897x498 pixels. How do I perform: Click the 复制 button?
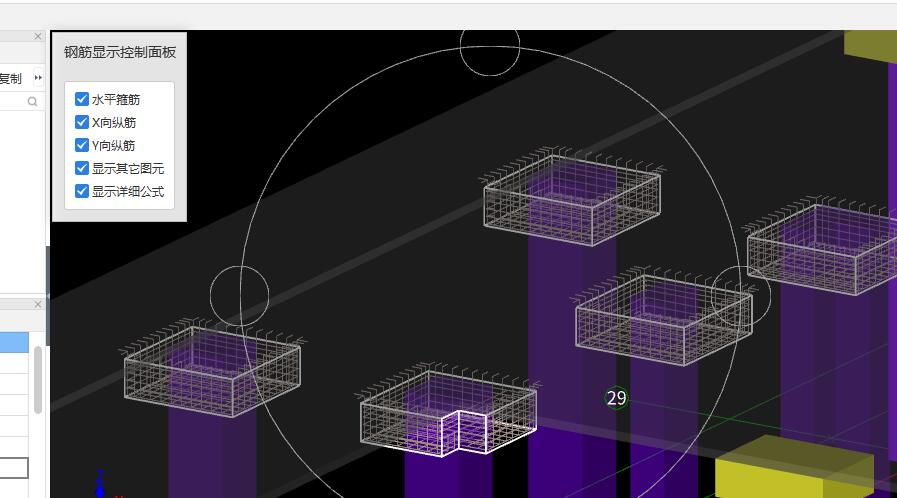tap(10, 78)
